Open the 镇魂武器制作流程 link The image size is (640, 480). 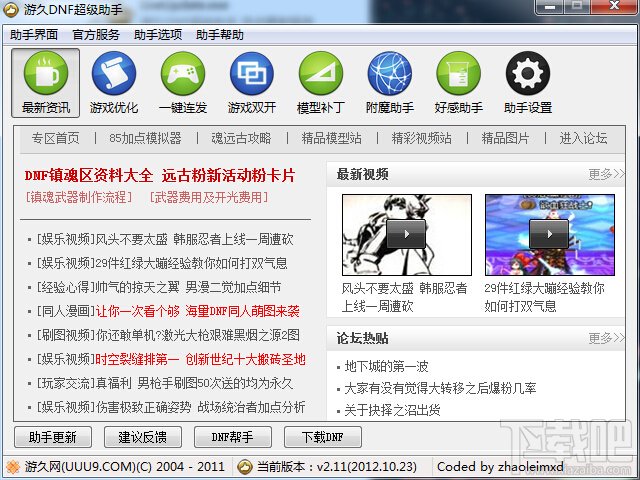(79, 198)
